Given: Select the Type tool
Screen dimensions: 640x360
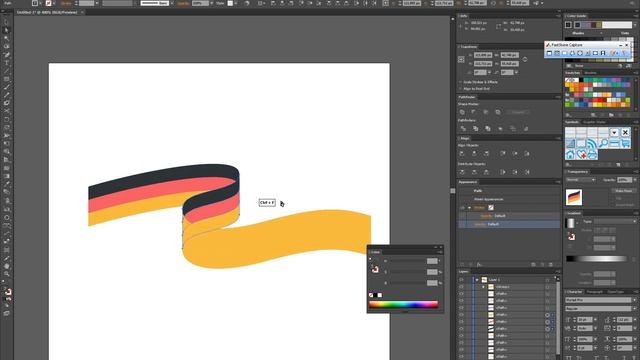Looking at the screenshot, I should click(x=7, y=63).
